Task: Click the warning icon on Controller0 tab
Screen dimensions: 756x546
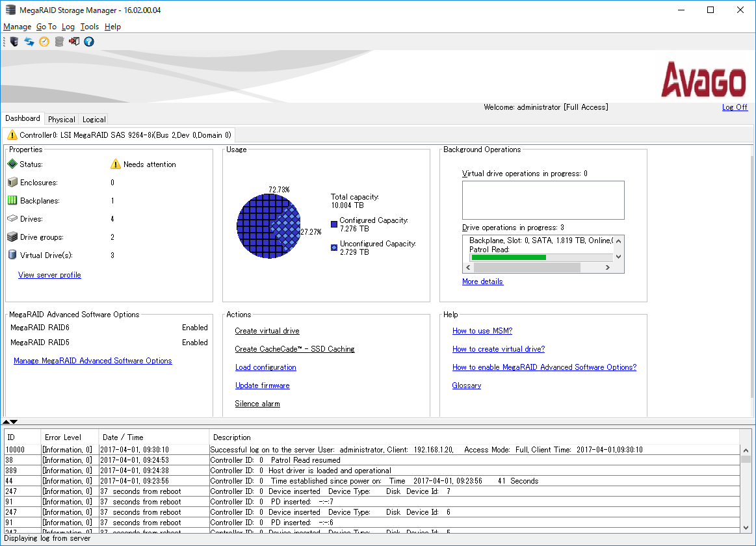Action: (12, 135)
